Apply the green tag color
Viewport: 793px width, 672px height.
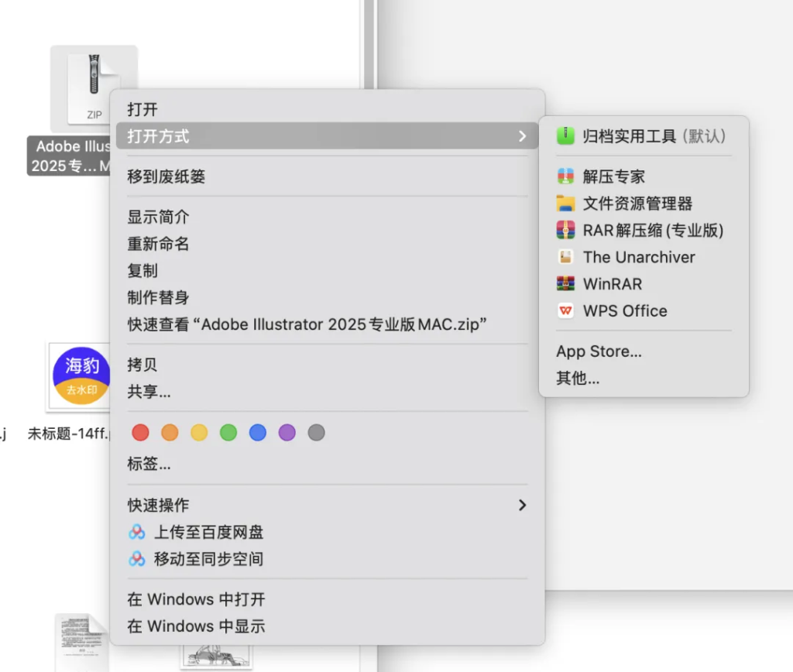(x=228, y=432)
